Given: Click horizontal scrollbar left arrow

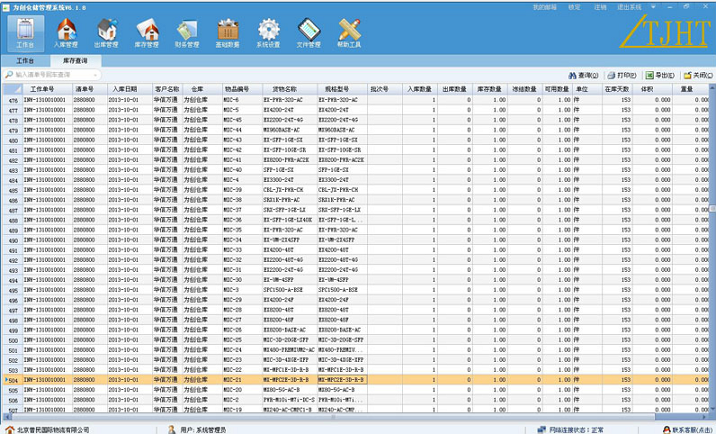Looking at the screenshot, I should (x=6, y=417).
